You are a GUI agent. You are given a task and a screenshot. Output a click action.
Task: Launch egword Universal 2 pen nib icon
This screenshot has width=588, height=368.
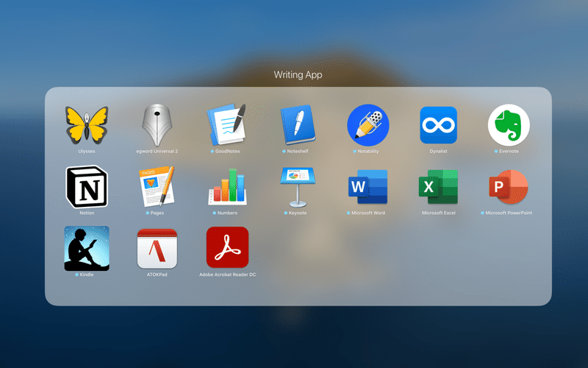157,125
